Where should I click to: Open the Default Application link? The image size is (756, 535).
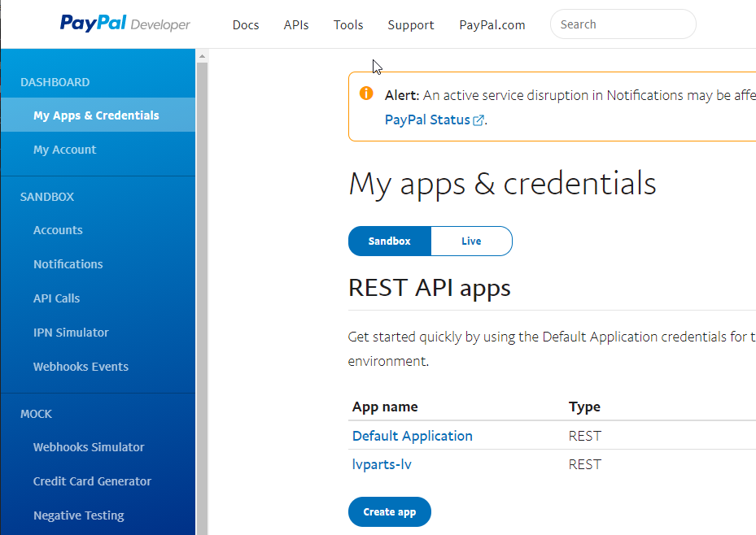412,436
